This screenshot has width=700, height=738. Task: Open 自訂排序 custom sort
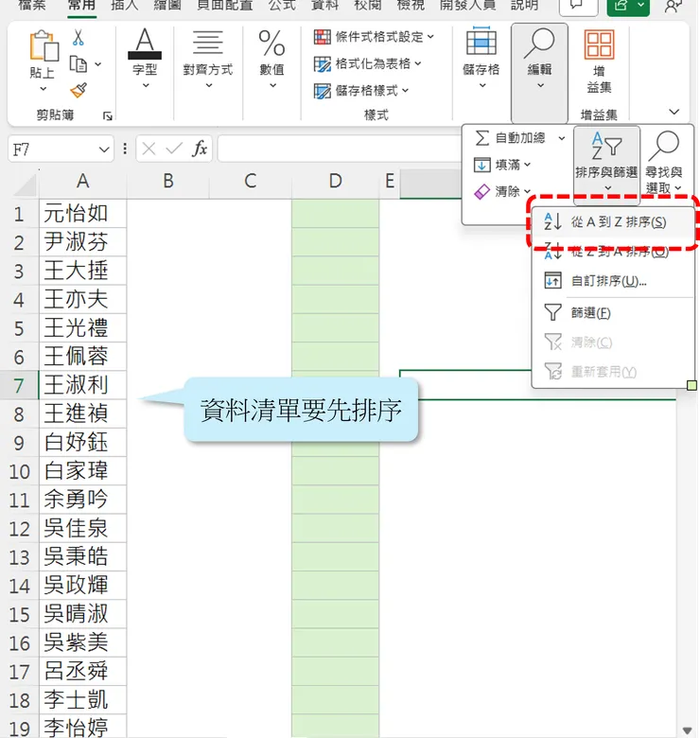(x=613, y=281)
